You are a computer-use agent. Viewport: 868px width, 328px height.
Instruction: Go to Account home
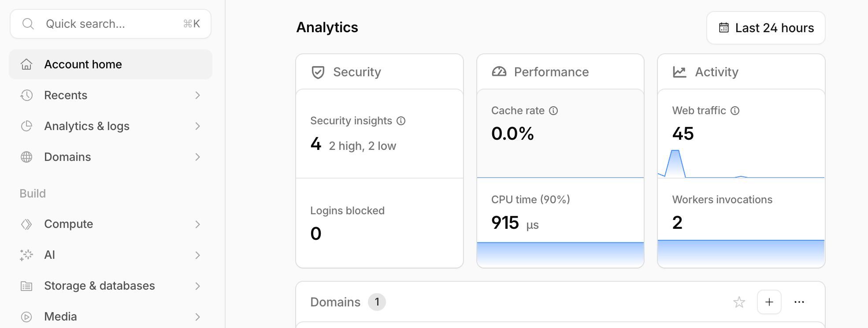coord(83,64)
